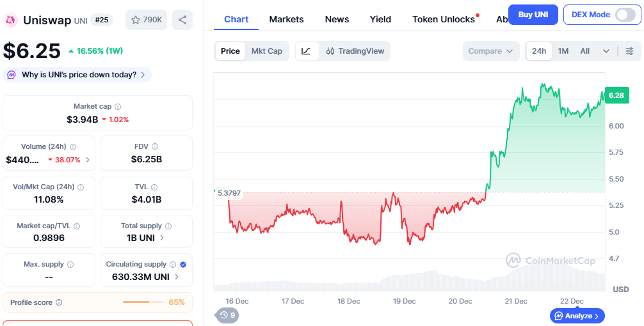
Task: Select the Price chart toggle
Action: (230, 51)
